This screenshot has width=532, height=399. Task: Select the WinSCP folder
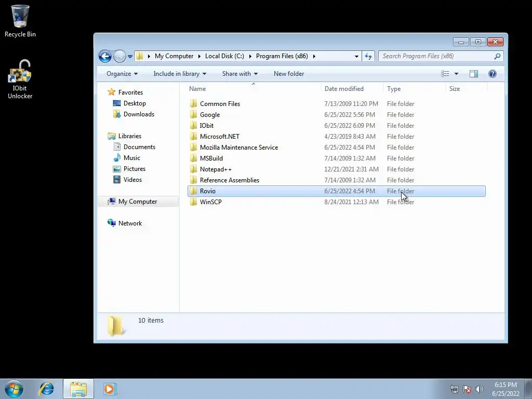[336, 202]
